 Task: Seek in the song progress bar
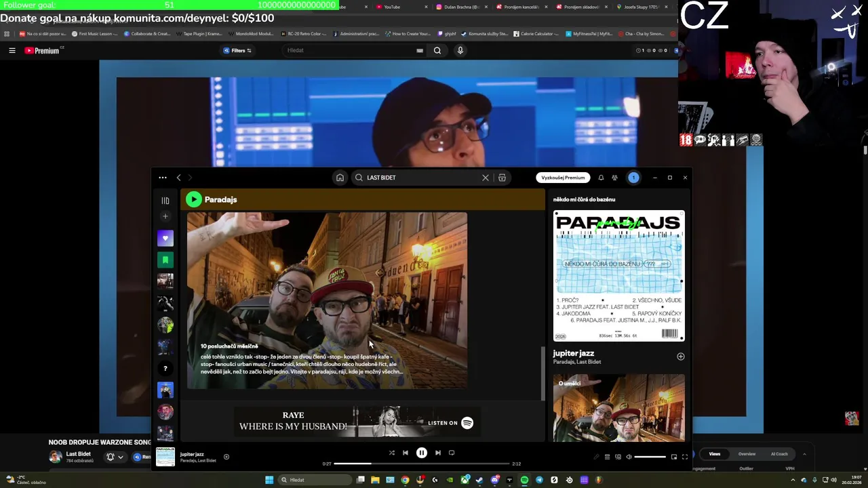pyautogui.click(x=421, y=464)
